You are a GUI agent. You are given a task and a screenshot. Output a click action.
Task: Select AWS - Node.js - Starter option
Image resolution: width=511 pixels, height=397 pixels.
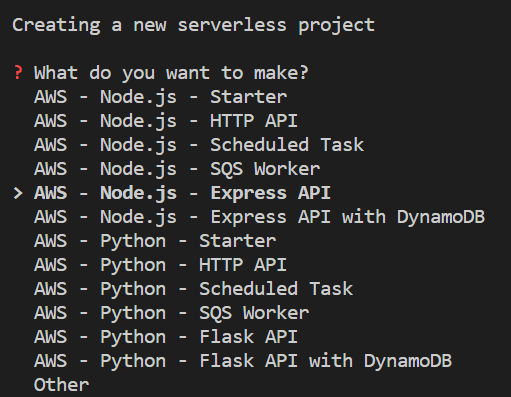point(160,97)
